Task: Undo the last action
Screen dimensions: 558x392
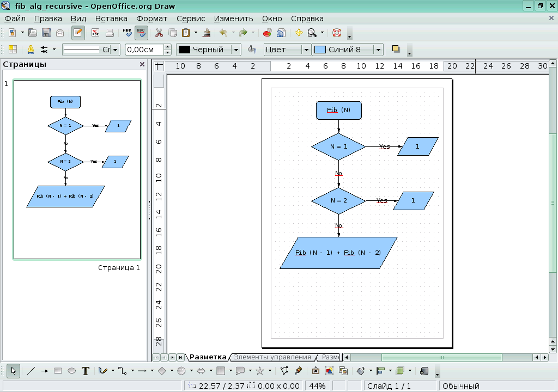Action: 223,33
